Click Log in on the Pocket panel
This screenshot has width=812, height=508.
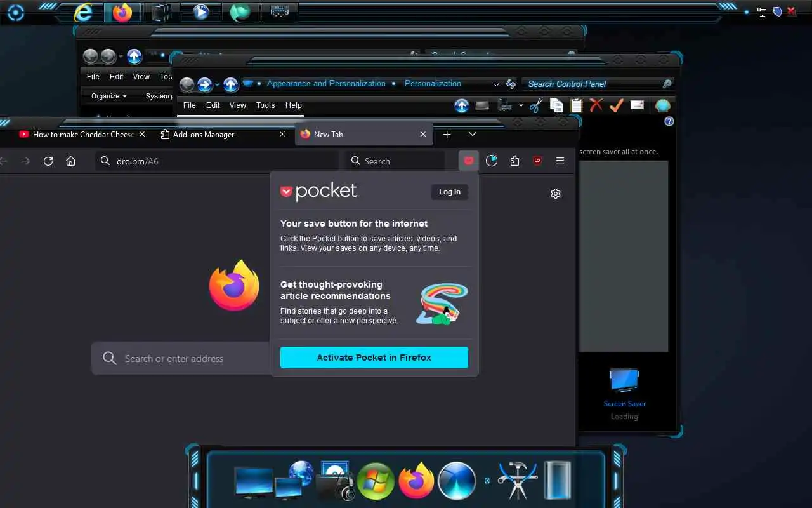pyautogui.click(x=450, y=192)
